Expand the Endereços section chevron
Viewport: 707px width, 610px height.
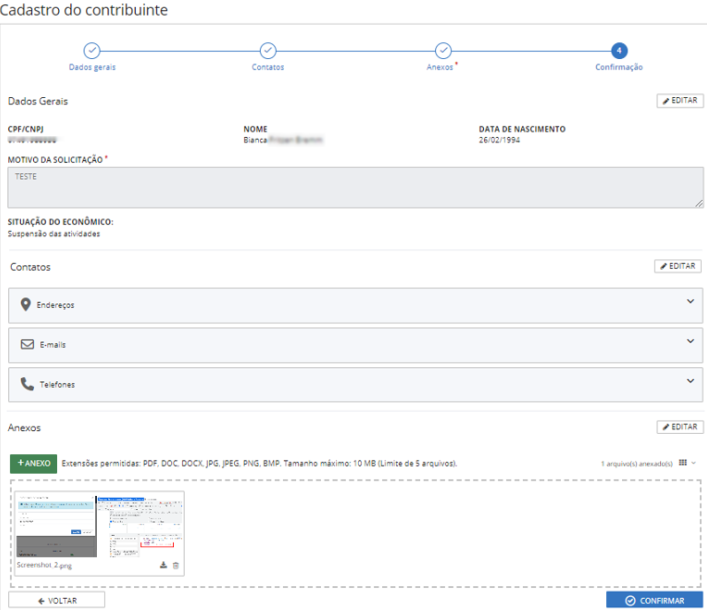click(689, 300)
